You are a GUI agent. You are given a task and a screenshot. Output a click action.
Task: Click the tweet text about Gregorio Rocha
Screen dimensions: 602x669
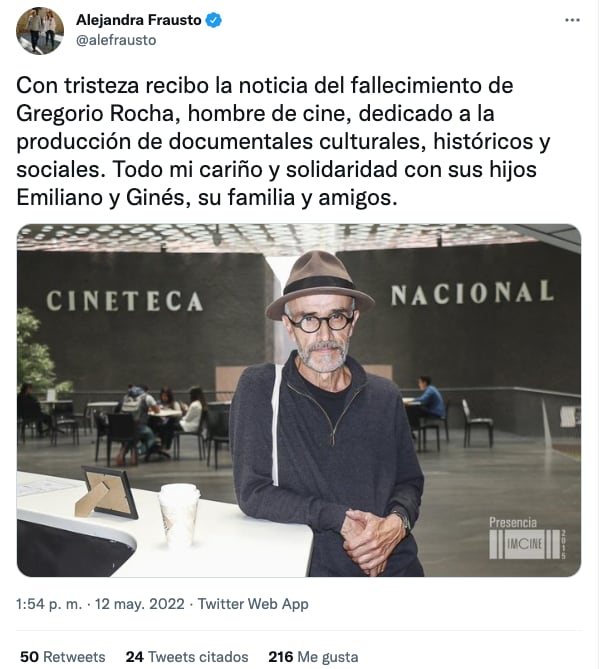pyautogui.click(x=283, y=141)
